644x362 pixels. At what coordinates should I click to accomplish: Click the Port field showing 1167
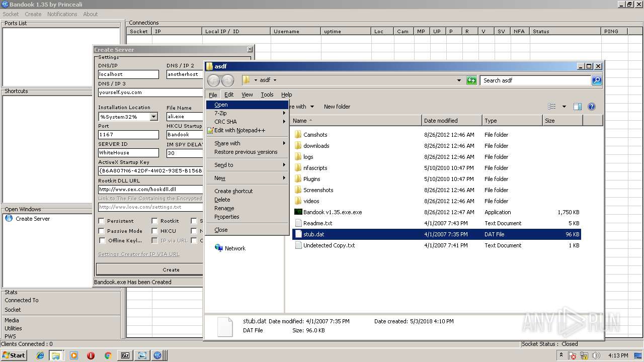pos(128,135)
